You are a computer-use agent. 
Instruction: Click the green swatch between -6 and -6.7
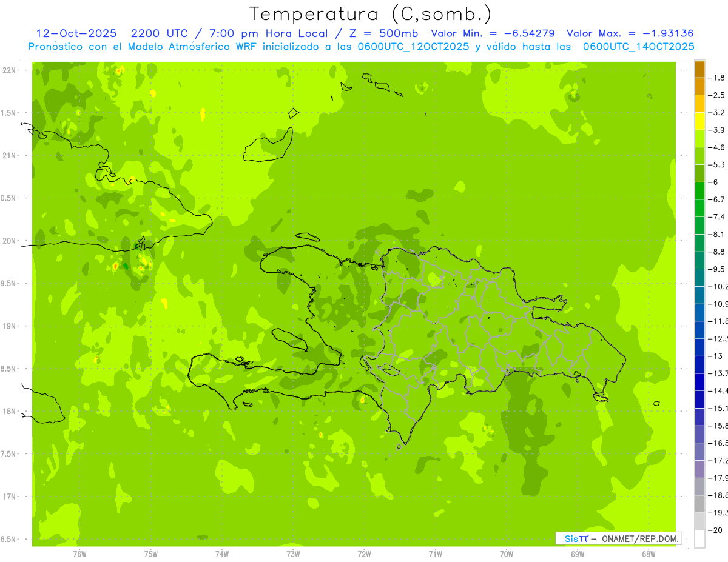click(x=699, y=190)
